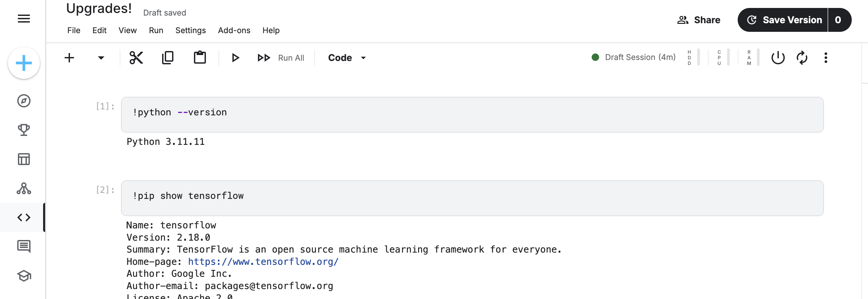Expand the add cell dropdown arrow
Viewport: 868px width, 299px height.
101,58
